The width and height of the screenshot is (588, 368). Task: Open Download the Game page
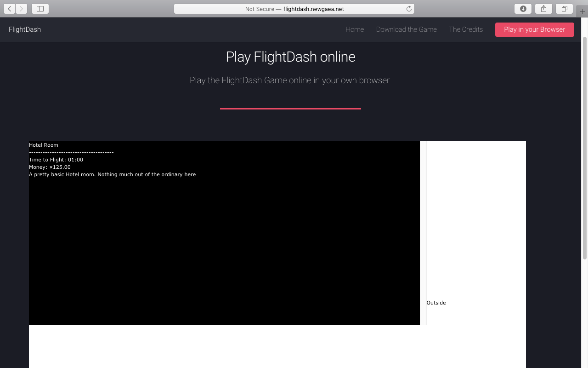pyautogui.click(x=407, y=29)
